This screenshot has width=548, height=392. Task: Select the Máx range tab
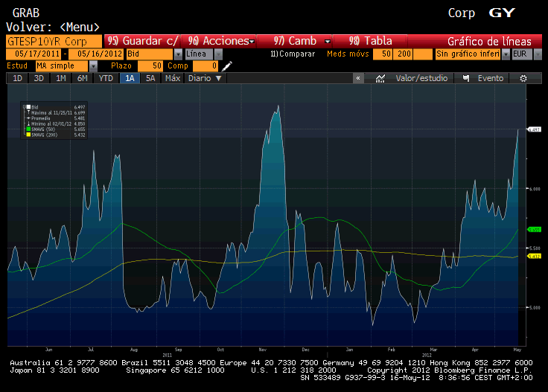[173, 78]
